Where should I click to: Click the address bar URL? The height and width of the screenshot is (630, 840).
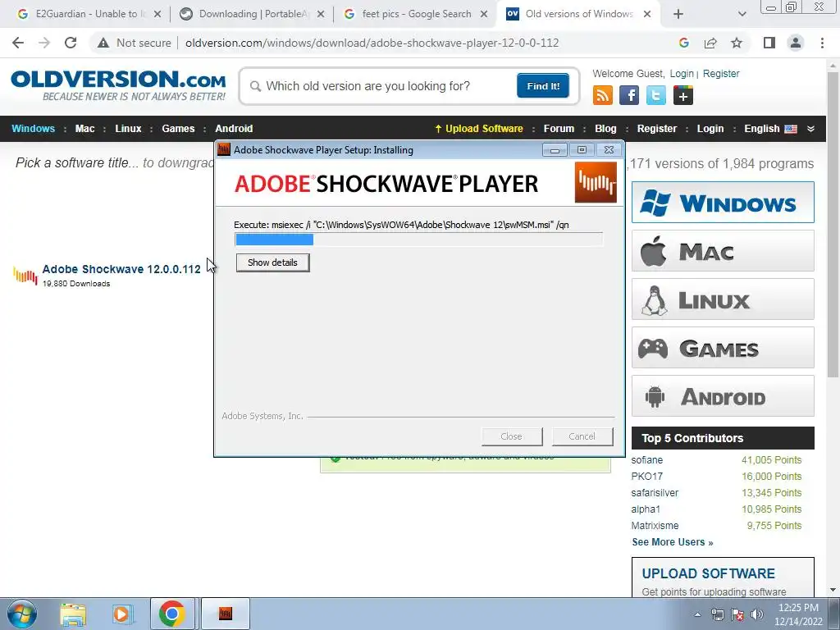coord(372,43)
